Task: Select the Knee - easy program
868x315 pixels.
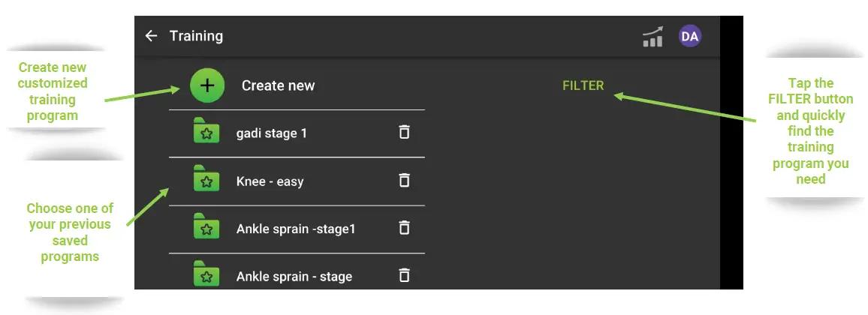Action: [270, 181]
